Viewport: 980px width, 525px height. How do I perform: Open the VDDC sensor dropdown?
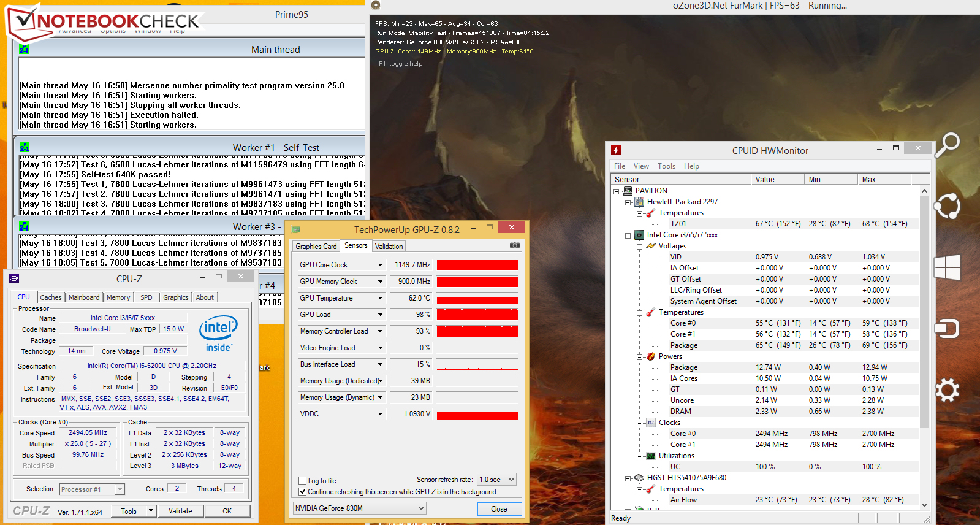click(x=380, y=414)
